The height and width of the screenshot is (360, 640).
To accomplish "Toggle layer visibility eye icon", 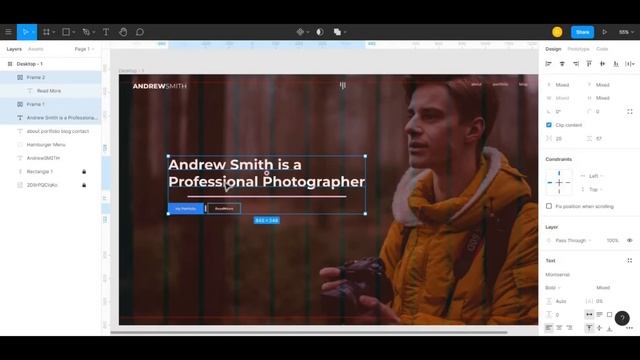I will click(x=630, y=240).
